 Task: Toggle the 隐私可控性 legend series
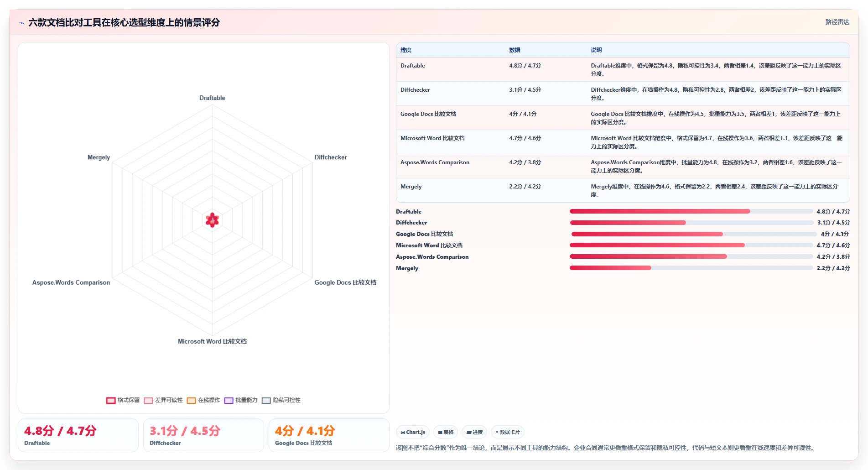pyautogui.click(x=281, y=400)
